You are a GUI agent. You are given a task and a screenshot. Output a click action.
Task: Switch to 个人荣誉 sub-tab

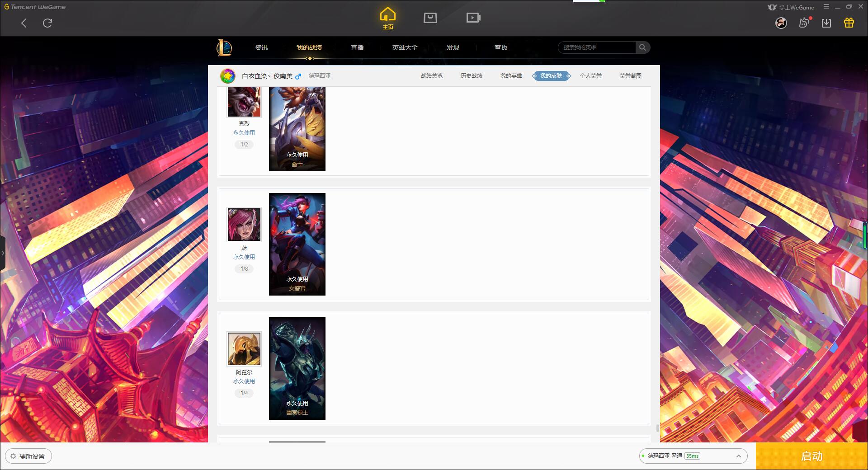(591, 76)
